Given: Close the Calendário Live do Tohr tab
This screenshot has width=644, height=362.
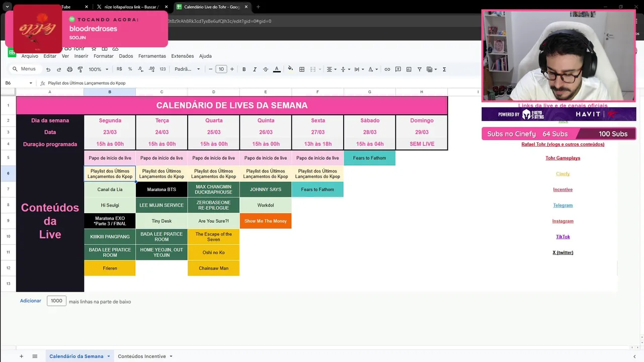Looking at the screenshot, I should 246,7.
